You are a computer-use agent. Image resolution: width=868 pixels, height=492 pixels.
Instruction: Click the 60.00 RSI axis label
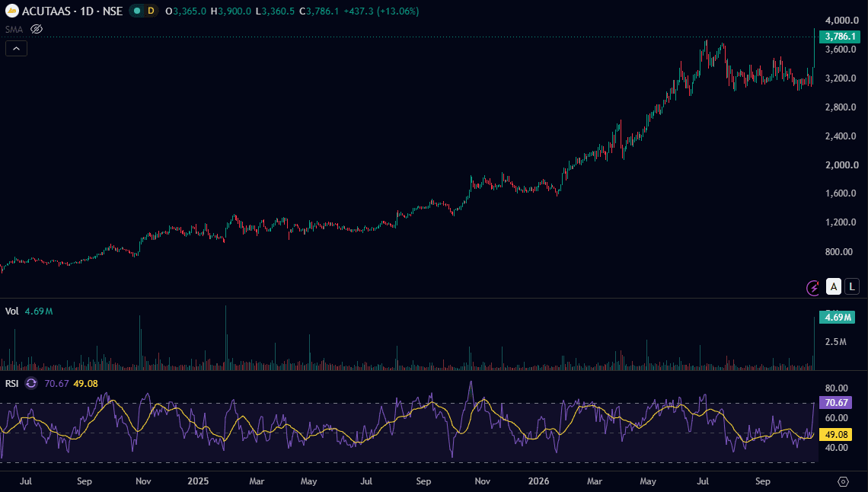(x=837, y=418)
